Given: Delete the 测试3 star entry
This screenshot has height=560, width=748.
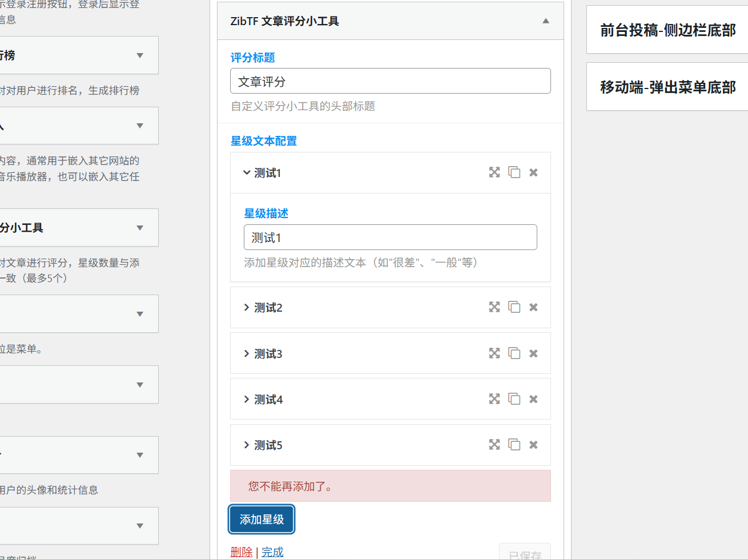Looking at the screenshot, I should coord(533,353).
